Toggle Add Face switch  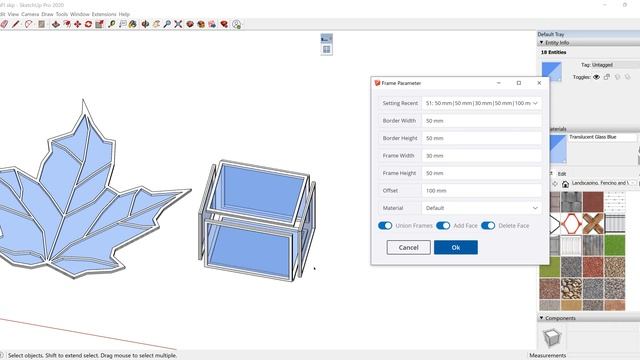point(443,226)
